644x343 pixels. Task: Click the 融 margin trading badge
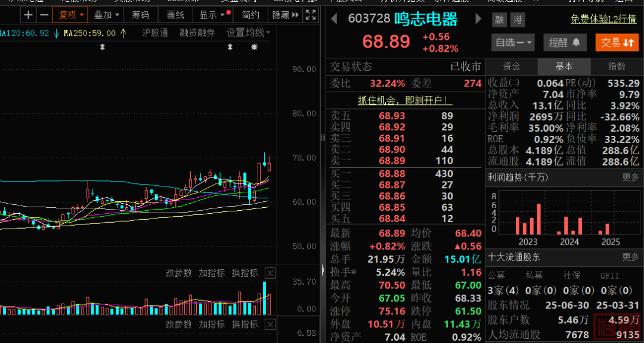click(x=499, y=20)
